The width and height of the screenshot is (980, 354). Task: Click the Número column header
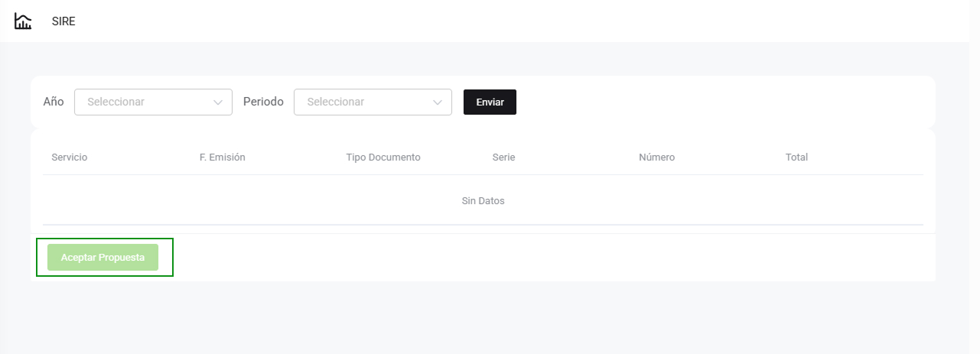tap(656, 158)
